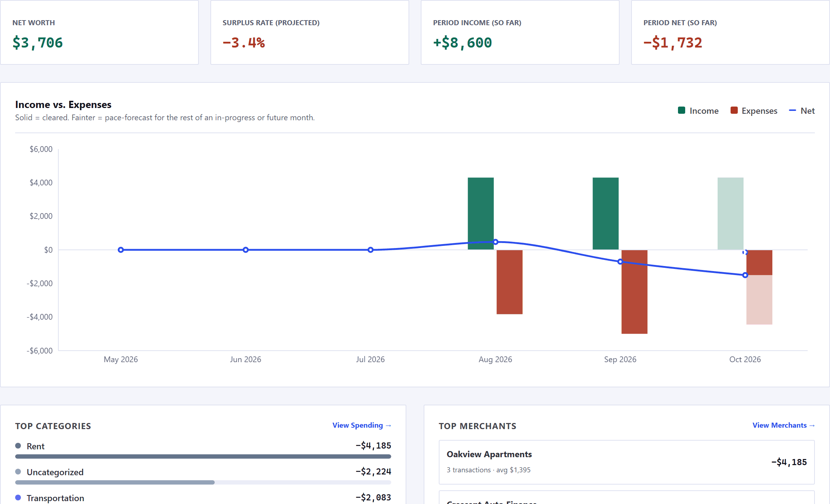Select the Sep 2026 net line point

[x=620, y=262]
